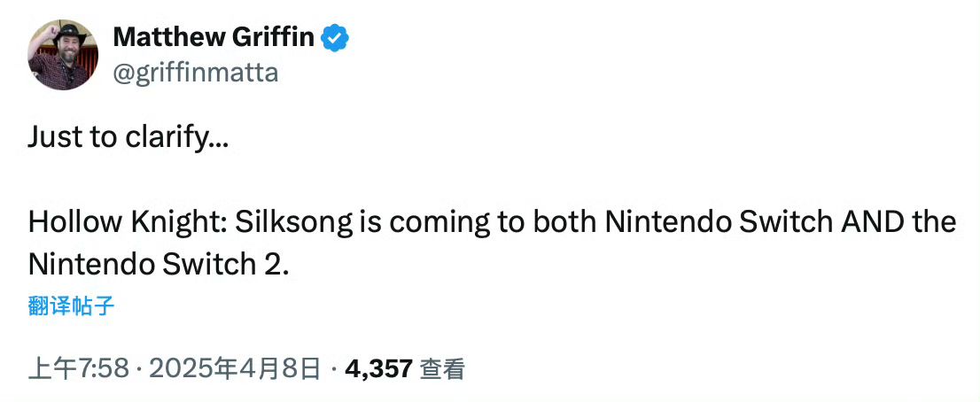Click the white checkmark inside the badge

(x=336, y=39)
